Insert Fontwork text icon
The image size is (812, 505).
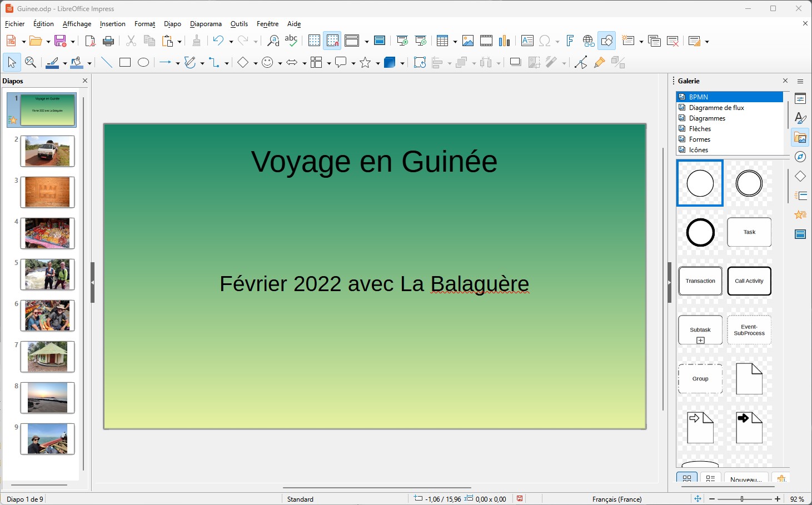[x=570, y=41]
